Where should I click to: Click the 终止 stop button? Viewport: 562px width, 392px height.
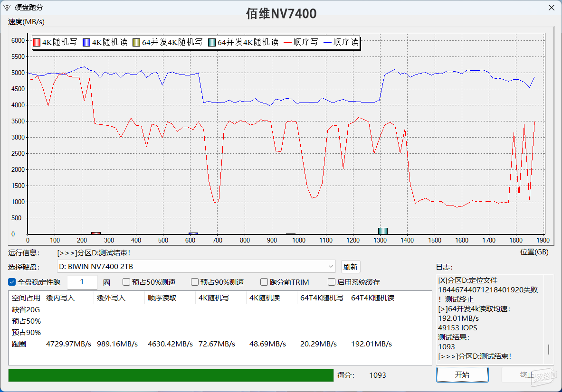[527, 375]
